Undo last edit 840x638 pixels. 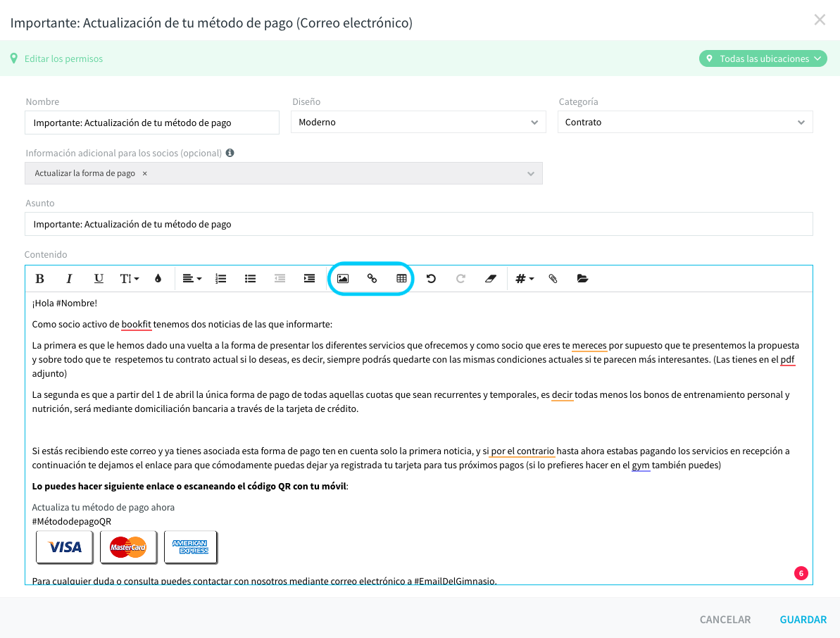coord(431,279)
